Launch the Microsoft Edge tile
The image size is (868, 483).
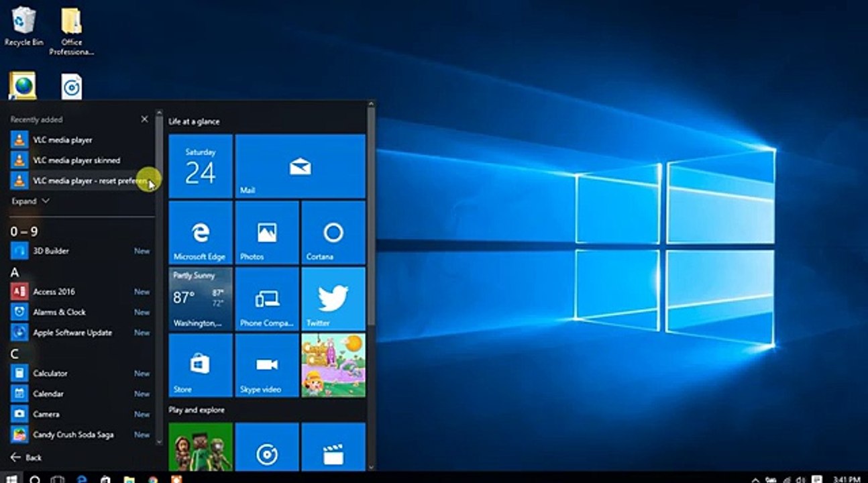201,232
